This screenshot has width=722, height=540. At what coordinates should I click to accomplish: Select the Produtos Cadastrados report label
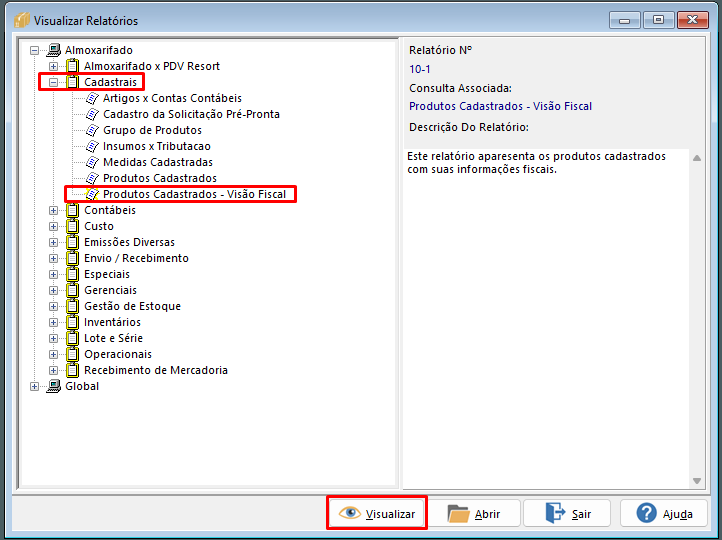159,178
